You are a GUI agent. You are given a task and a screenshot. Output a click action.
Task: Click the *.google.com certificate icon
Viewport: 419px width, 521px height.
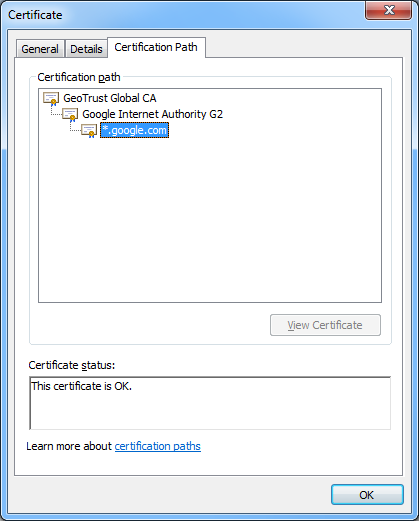pyautogui.click(x=89, y=131)
